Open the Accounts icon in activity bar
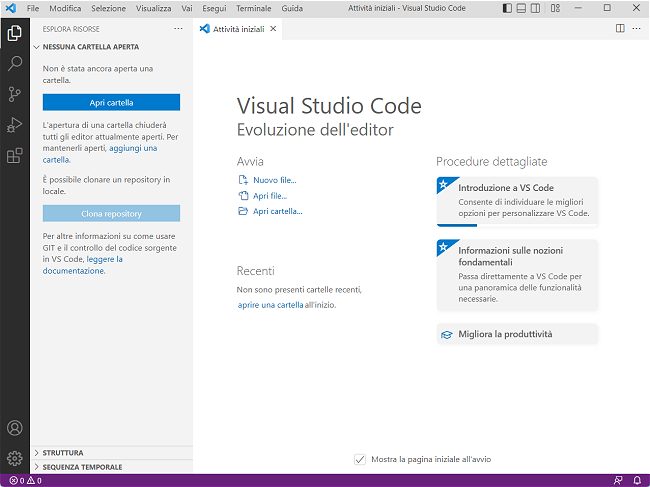Image resolution: width=650 pixels, height=487 pixels. (x=15, y=428)
